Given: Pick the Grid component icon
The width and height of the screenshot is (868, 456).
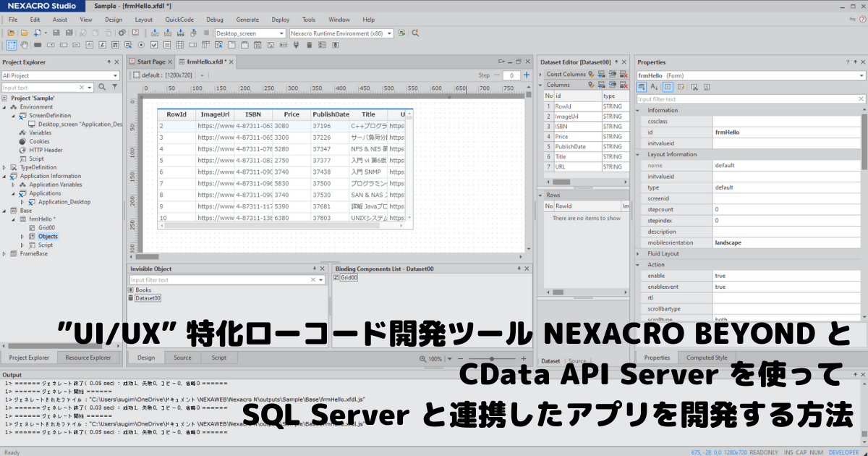Looking at the screenshot, I should (x=179, y=45).
